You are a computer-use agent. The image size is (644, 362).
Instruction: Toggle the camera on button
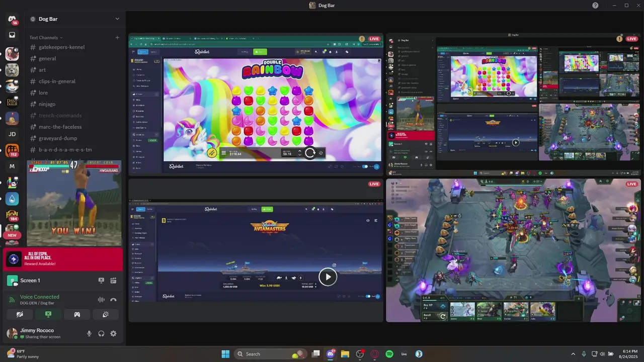tap(20, 314)
